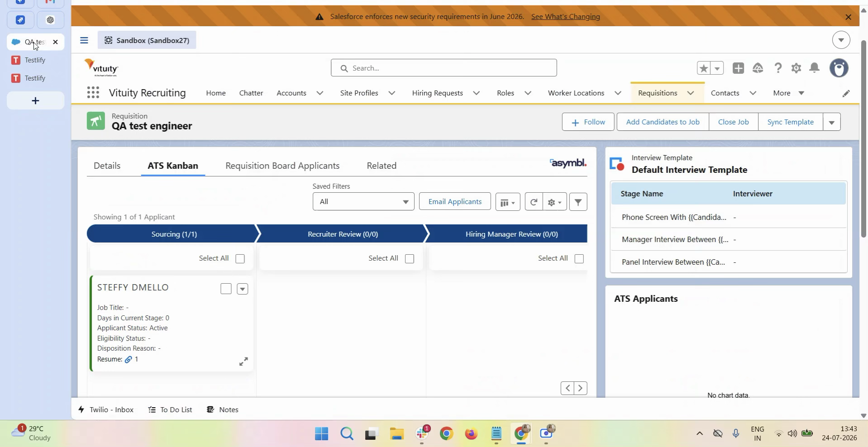Click the Favorites star icon
This screenshot has height=447, width=868.
[x=704, y=68]
